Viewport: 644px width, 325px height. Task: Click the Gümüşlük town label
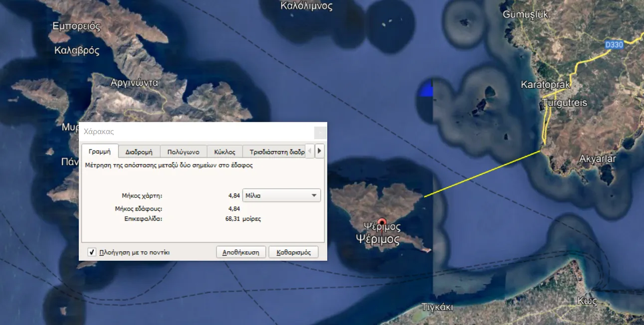(x=525, y=14)
